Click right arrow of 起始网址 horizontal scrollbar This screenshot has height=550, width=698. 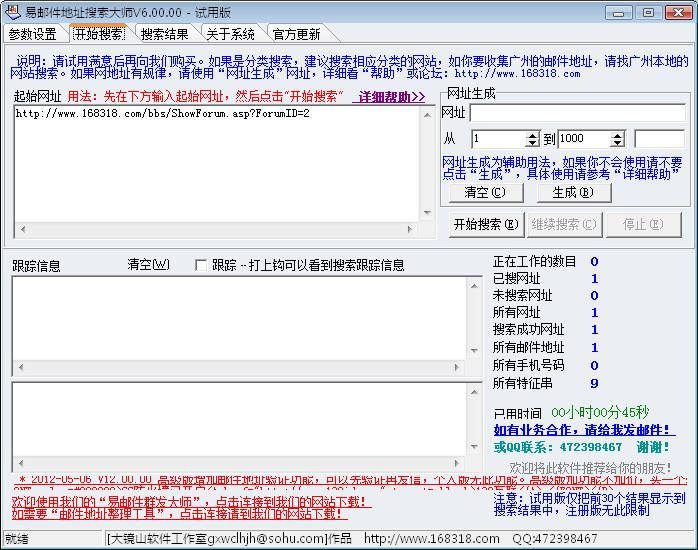tap(410, 229)
